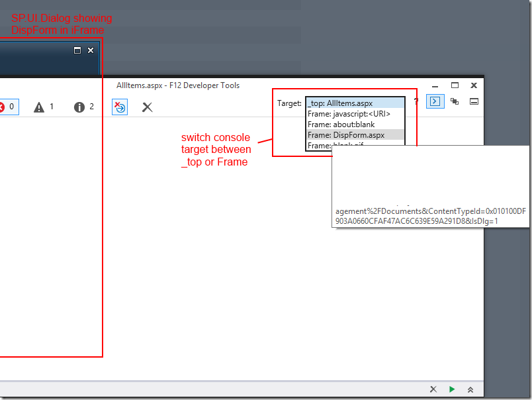Screen dimensions: 532x400
Task: Unpin the developer tools window icon
Action: click(474, 101)
